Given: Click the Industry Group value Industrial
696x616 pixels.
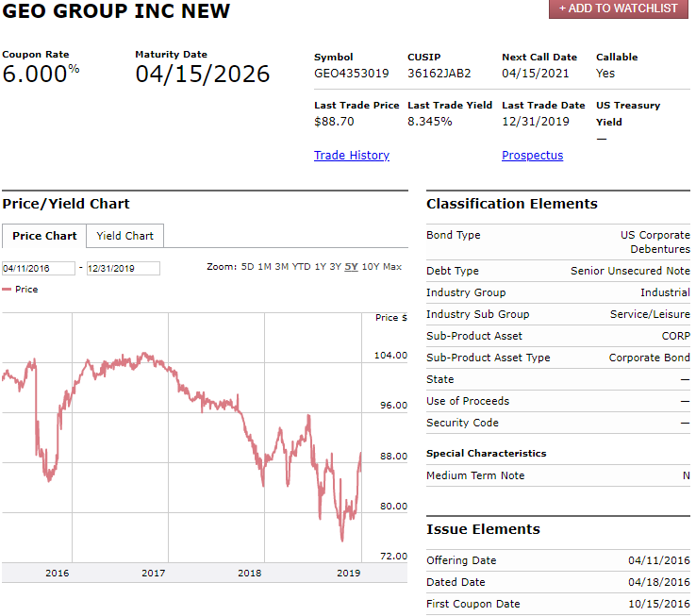Looking at the screenshot, I should click(665, 292).
